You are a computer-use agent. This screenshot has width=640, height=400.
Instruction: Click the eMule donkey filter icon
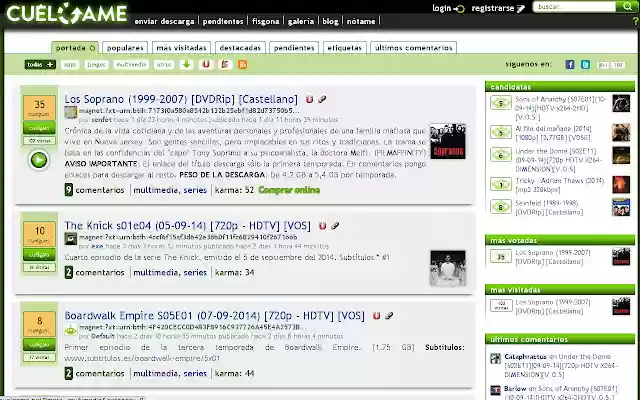(224, 64)
